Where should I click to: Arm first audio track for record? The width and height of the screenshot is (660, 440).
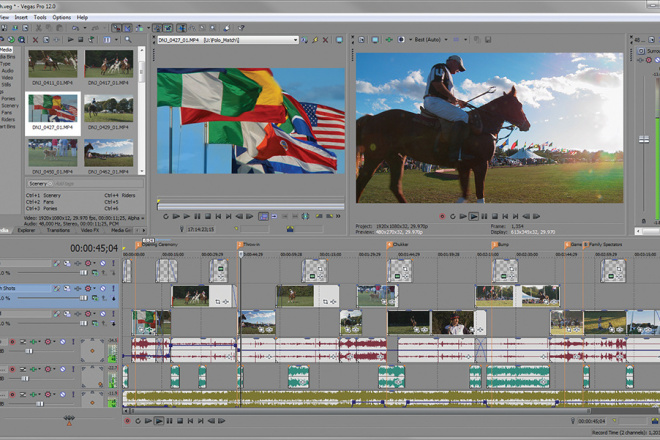coord(12,341)
